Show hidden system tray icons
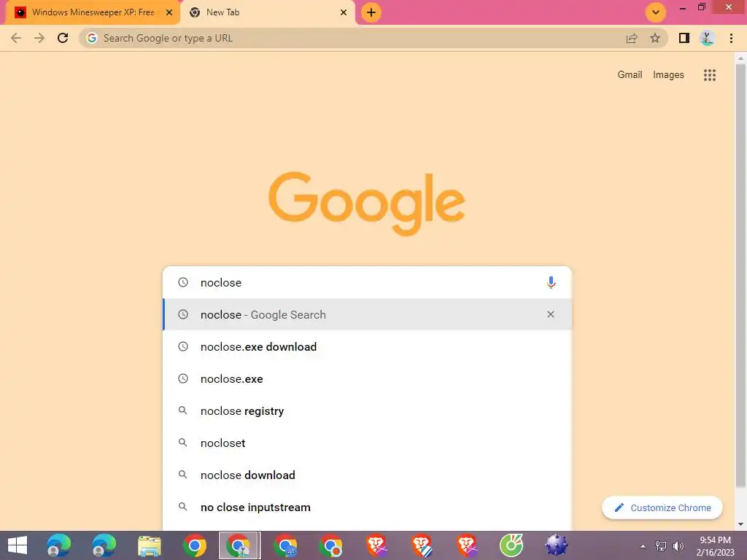Image resolution: width=747 pixels, height=560 pixels. 643,546
